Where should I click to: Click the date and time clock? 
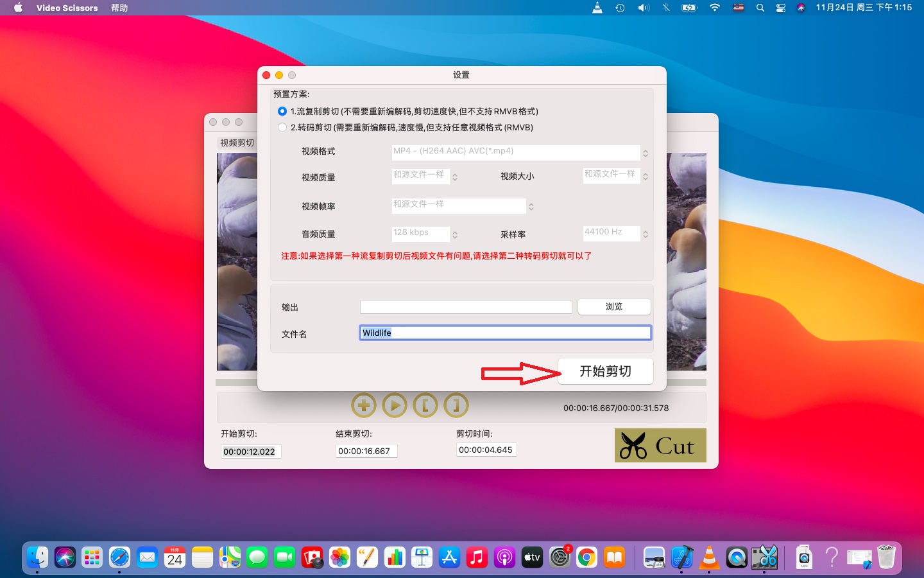coord(864,8)
